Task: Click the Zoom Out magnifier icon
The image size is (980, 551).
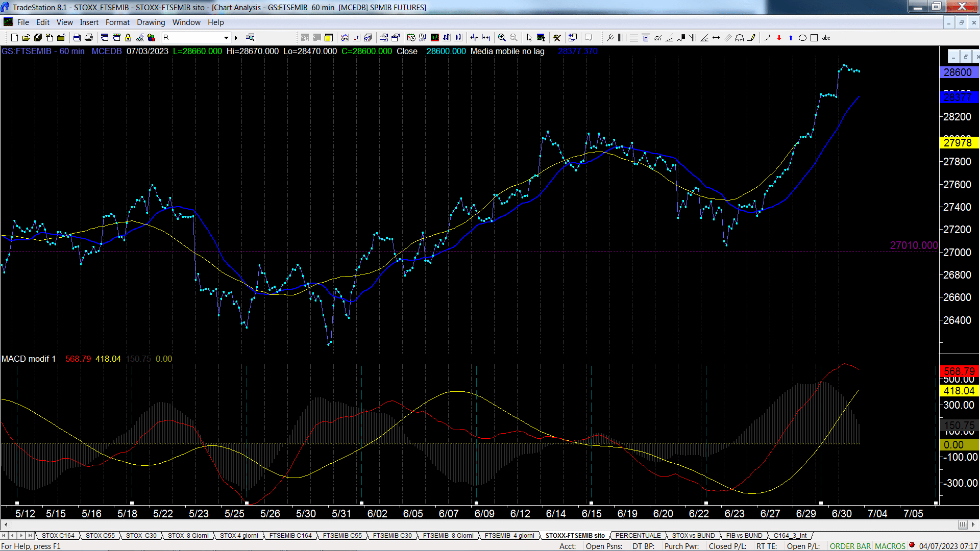Action: [x=513, y=38]
